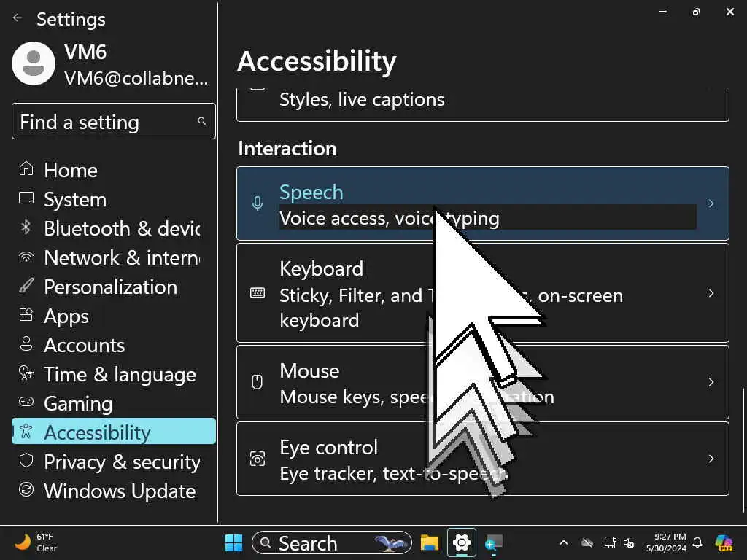The image size is (747, 560).
Task: Open the weather widget showing 61°F
Action: 36,542
